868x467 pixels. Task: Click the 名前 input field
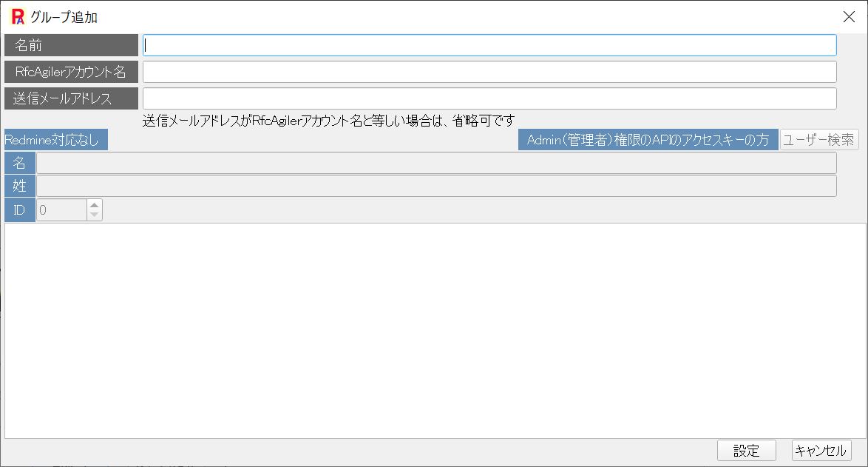(489, 45)
